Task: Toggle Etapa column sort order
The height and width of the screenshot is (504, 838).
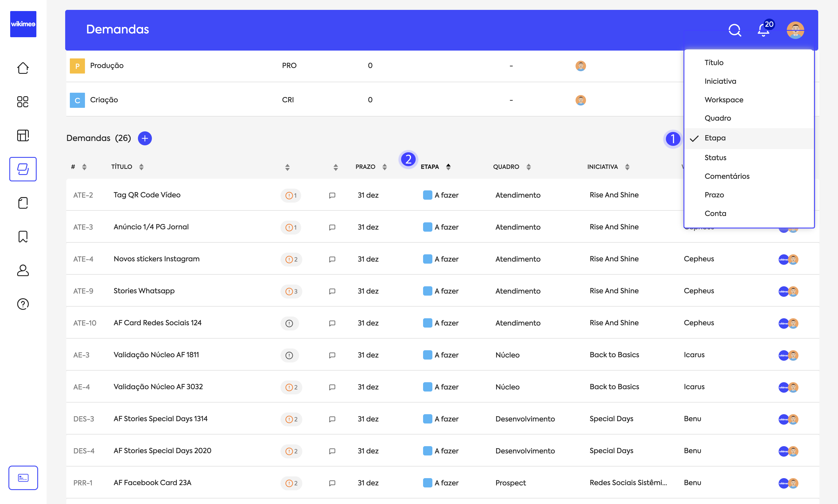Action: coord(448,167)
